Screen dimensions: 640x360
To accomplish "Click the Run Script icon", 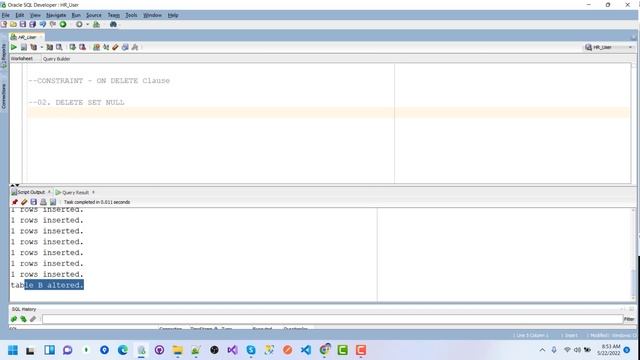I will pos(24,47).
